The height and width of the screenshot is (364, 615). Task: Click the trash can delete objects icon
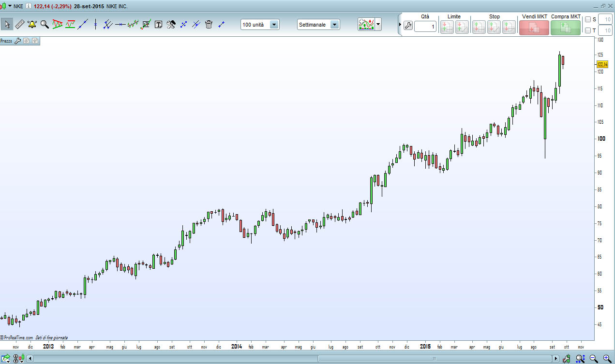[x=209, y=24]
